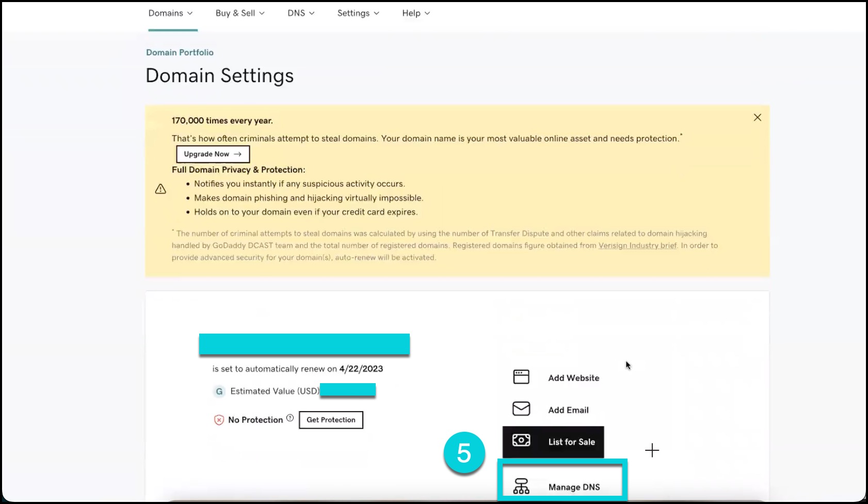Select the Manage DNS text label
Screen dimensions: 868x504
click(574, 487)
